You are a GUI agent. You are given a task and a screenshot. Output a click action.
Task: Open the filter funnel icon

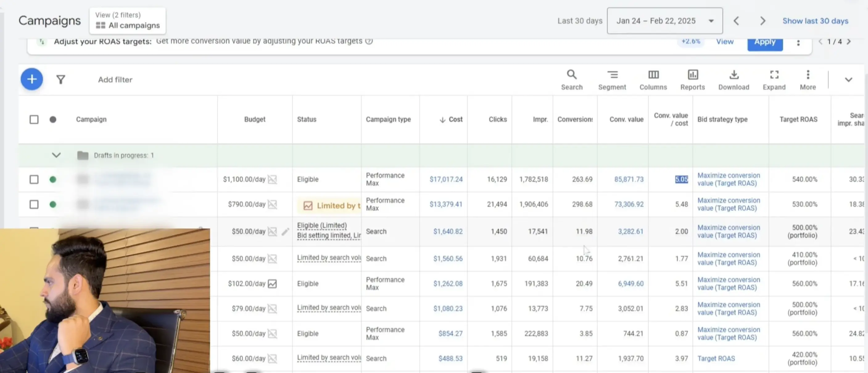coord(61,79)
